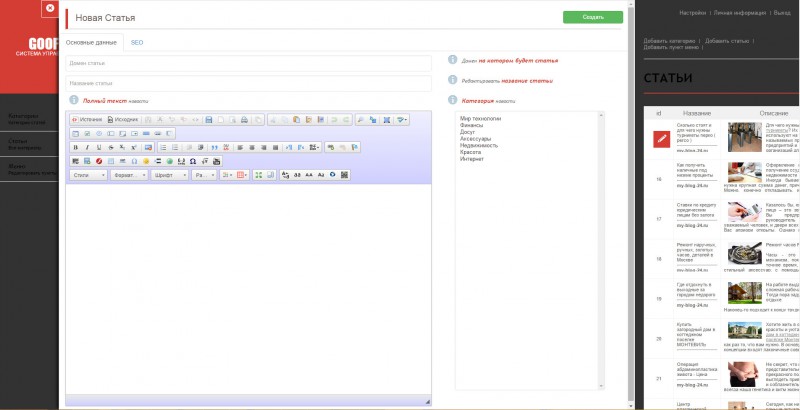Align text to the left
Screen dimensions: 800x410
[x=240, y=147]
